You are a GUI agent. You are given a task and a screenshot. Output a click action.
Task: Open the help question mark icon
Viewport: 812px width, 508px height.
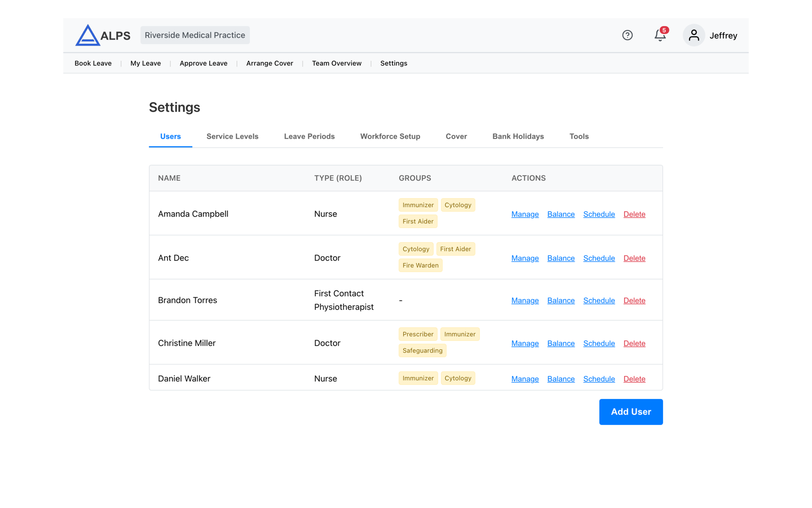point(627,35)
